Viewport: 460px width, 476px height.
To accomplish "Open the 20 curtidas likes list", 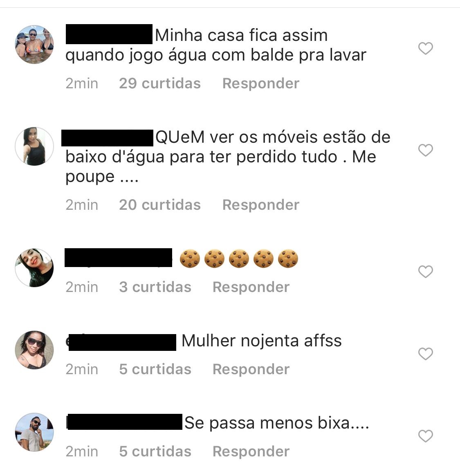I will 160,205.
